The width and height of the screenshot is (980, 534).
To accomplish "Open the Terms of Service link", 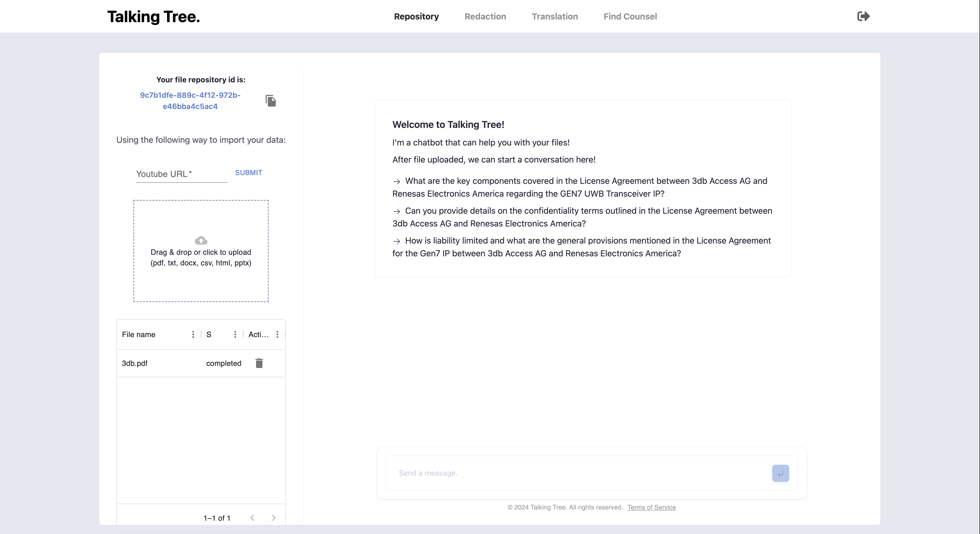I will click(x=651, y=507).
